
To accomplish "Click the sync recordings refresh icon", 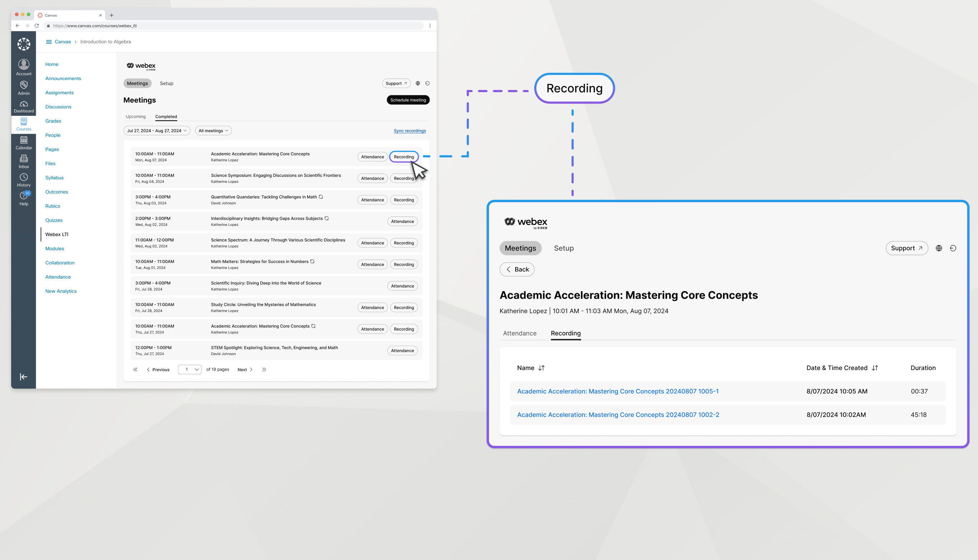I will [410, 131].
